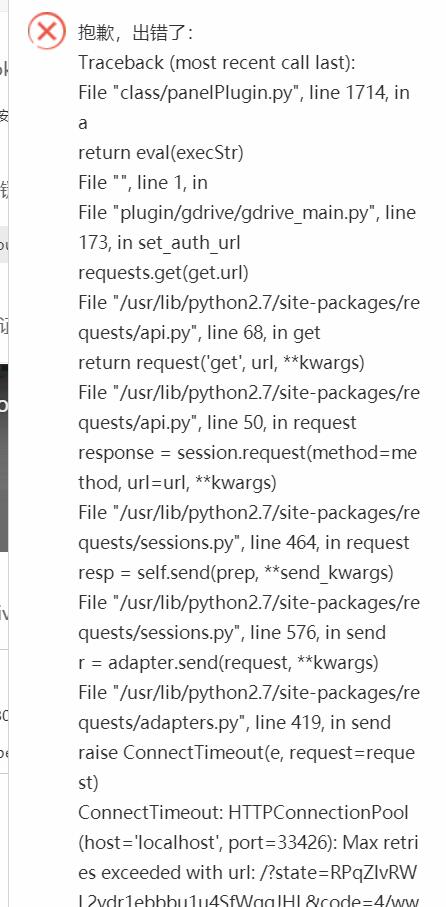Click the "return request('get', url, **kwargs)" line
Image resolution: width=446 pixels, height=907 pixels.
tap(222, 363)
